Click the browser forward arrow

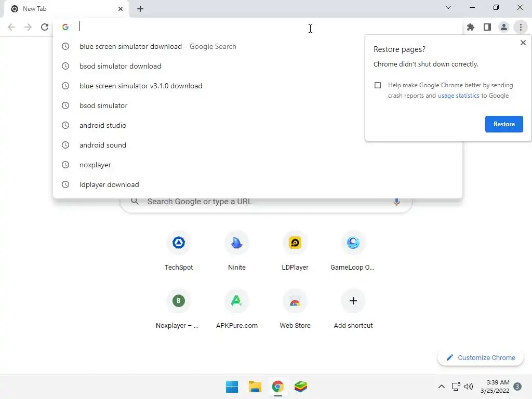click(x=28, y=27)
